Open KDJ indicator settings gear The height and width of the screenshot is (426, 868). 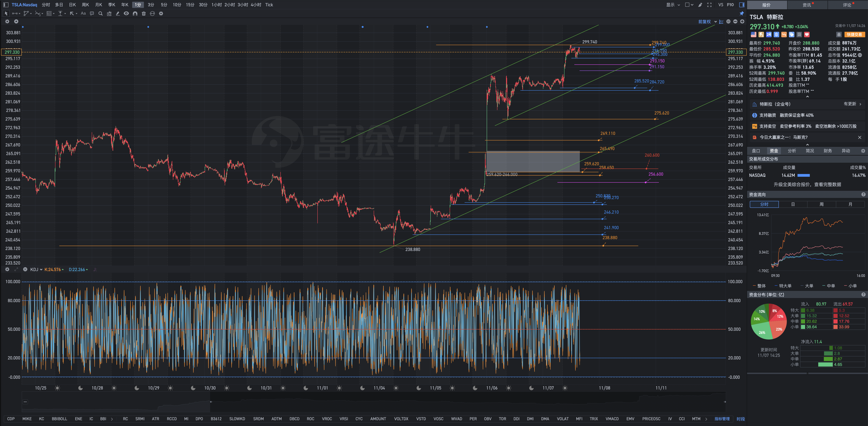(7, 269)
